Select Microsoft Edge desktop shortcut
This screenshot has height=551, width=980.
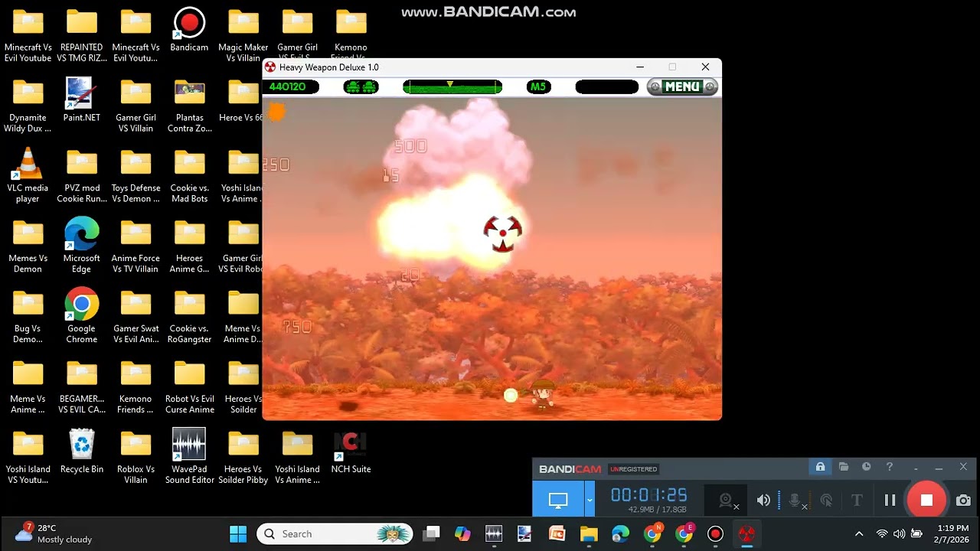[82, 245]
